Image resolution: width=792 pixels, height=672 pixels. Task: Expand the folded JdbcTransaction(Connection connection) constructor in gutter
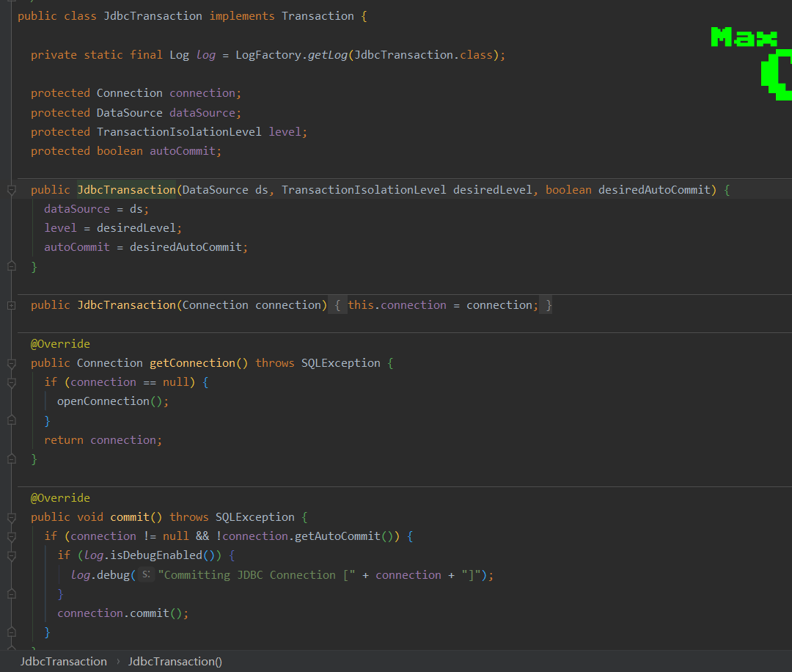pos(12,305)
